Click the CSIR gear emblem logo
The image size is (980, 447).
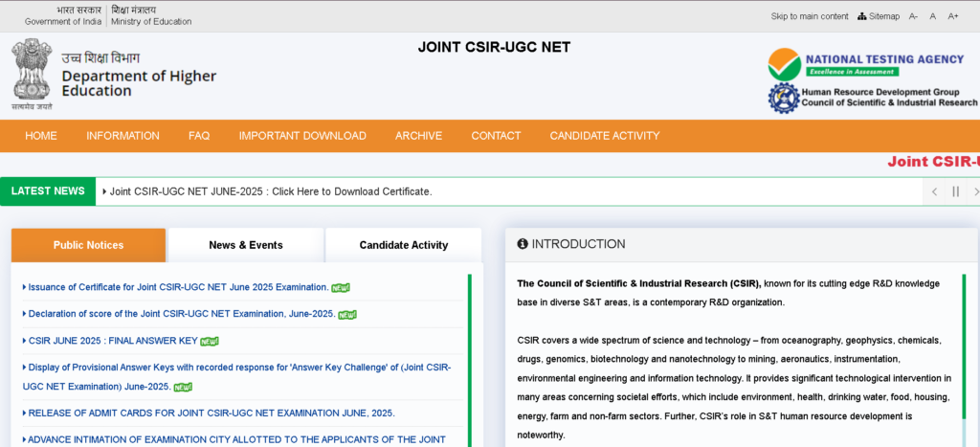coord(784,99)
